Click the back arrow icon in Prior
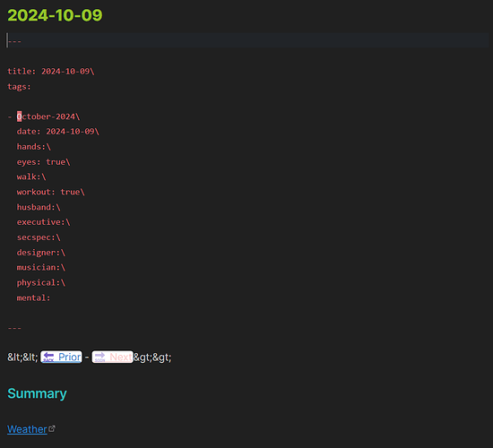The height and width of the screenshot is (448, 493). point(48,357)
